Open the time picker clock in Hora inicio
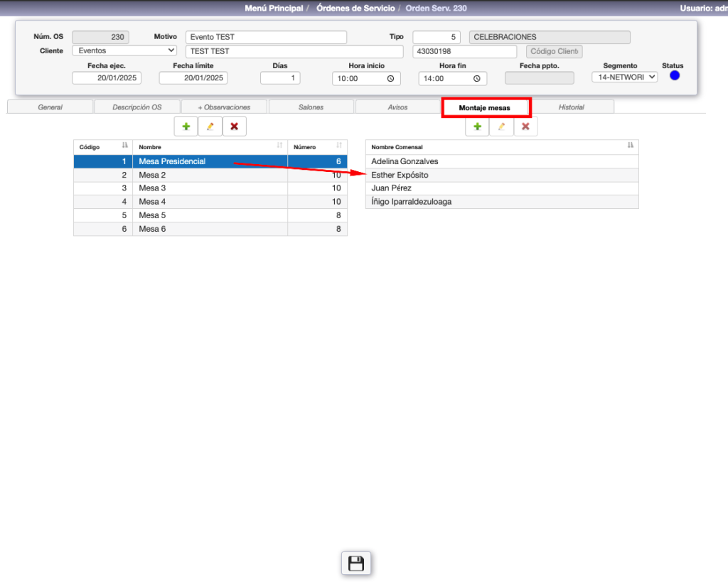 point(390,79)
